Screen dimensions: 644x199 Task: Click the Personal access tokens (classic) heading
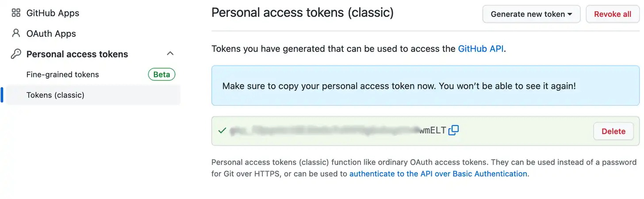(302, 12)
